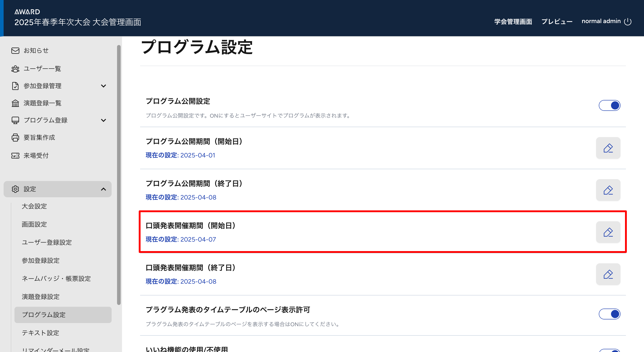Open 大会設定 in the settings submenu

click(x=34, y=206)
